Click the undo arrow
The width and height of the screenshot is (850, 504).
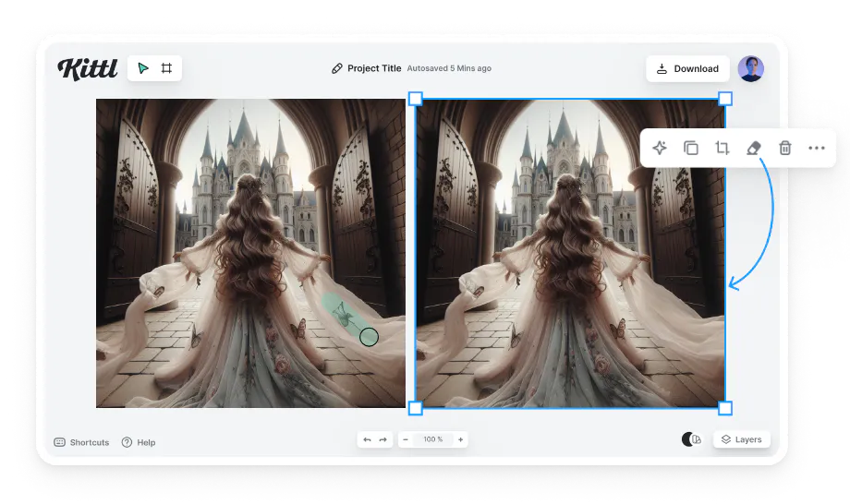point(367,439)
